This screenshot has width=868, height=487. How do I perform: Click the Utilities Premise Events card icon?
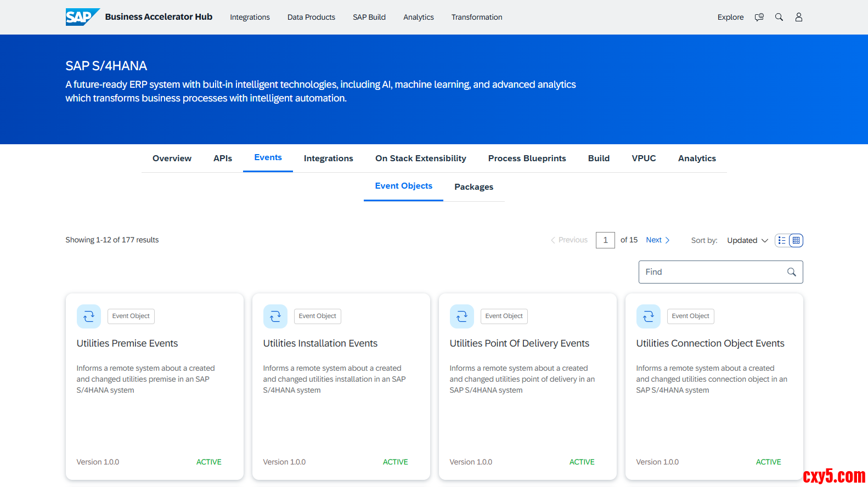tap(88, 316)
